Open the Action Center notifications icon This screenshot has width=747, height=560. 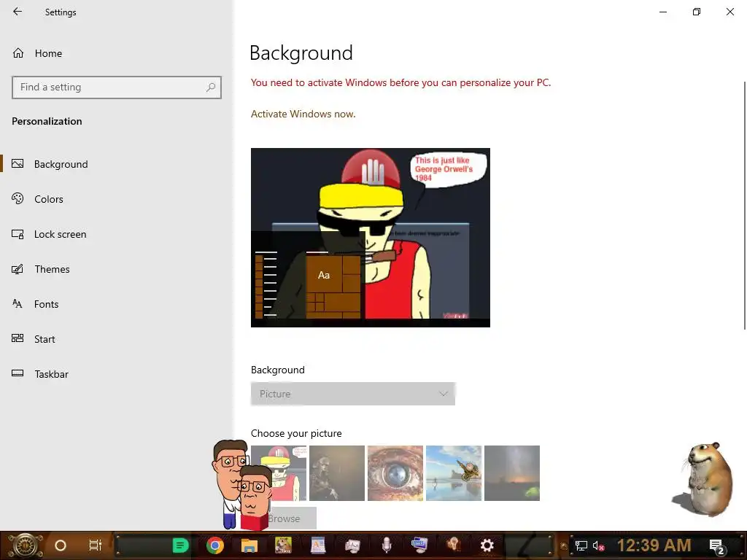(x=716, y=546)
